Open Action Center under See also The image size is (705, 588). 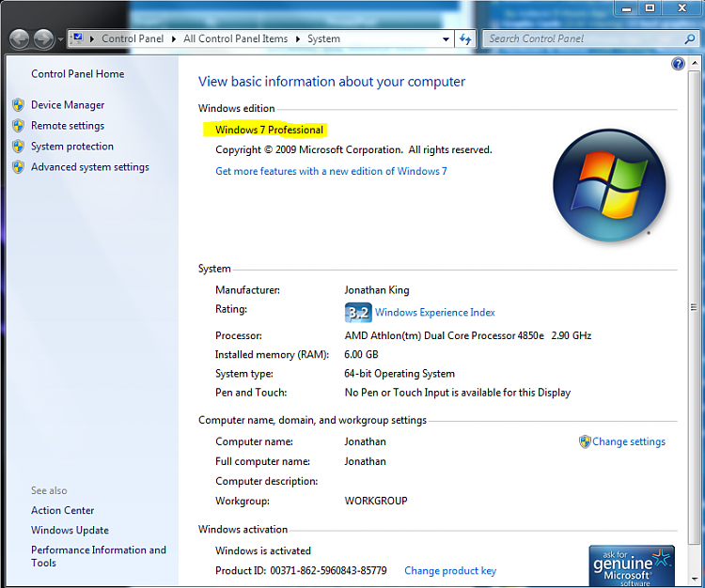pyautogui.click(x=62, y=511)
